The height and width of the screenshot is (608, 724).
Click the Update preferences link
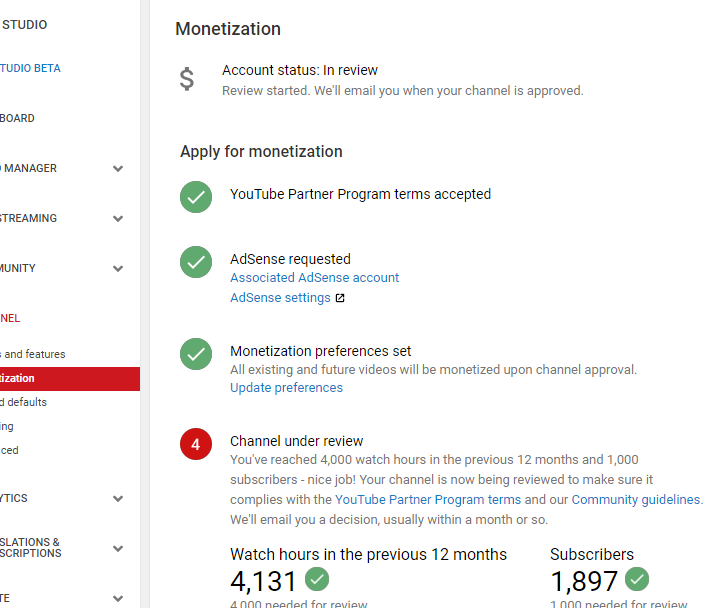[286, 388]
